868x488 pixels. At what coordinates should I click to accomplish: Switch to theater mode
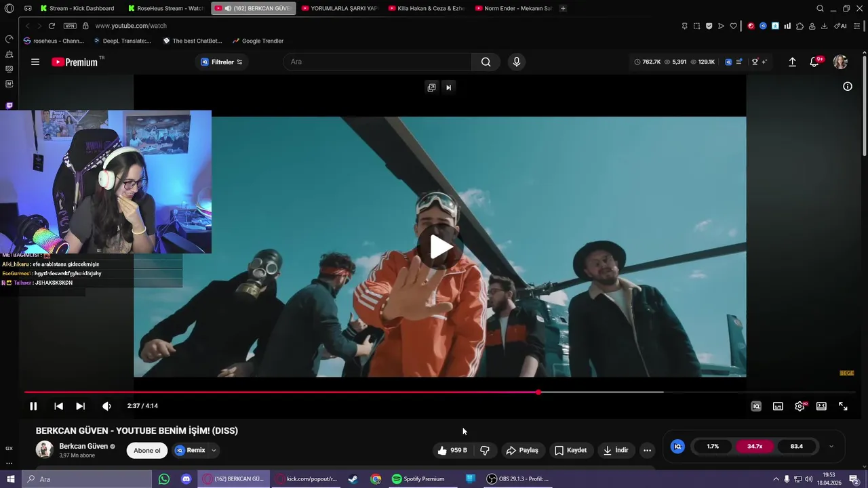[x=821, y=406]
